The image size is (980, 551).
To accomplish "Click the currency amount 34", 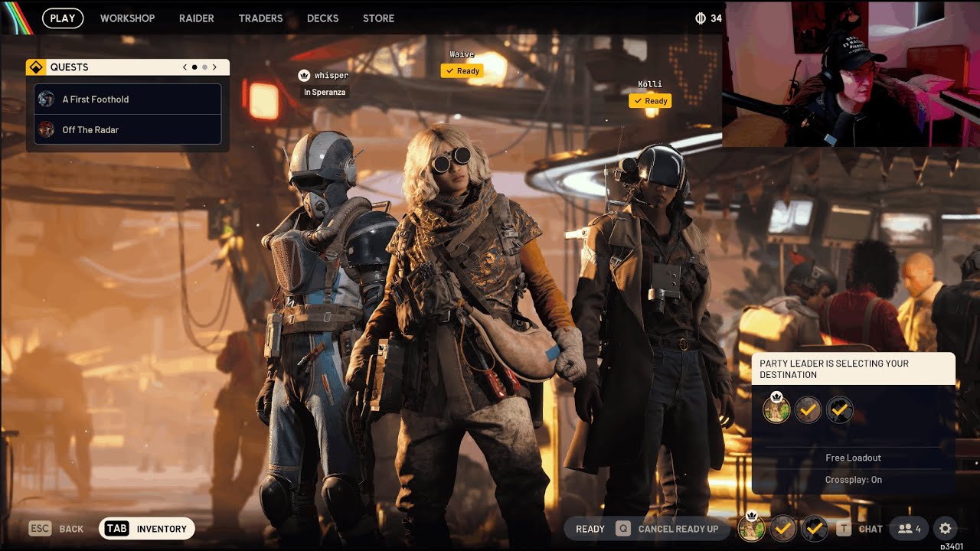I will (716, 18).
